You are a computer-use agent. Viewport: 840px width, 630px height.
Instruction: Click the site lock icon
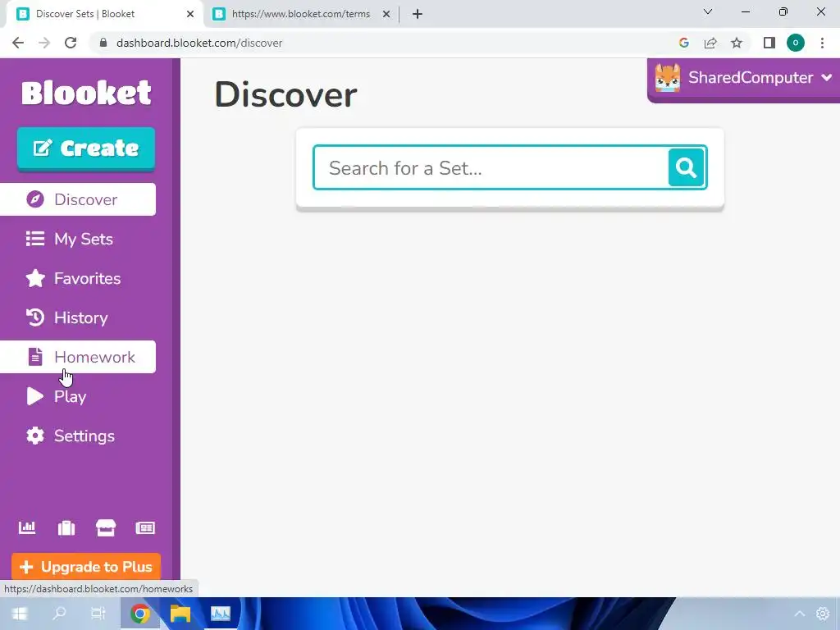pos(103,43)
